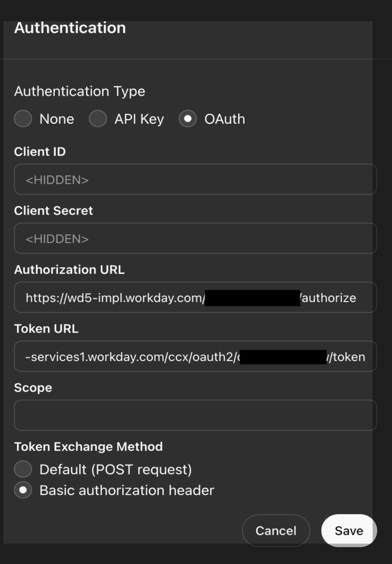Click the Authentication Type section label
Screen dimensions: 392x564
(x=80, y=91)
